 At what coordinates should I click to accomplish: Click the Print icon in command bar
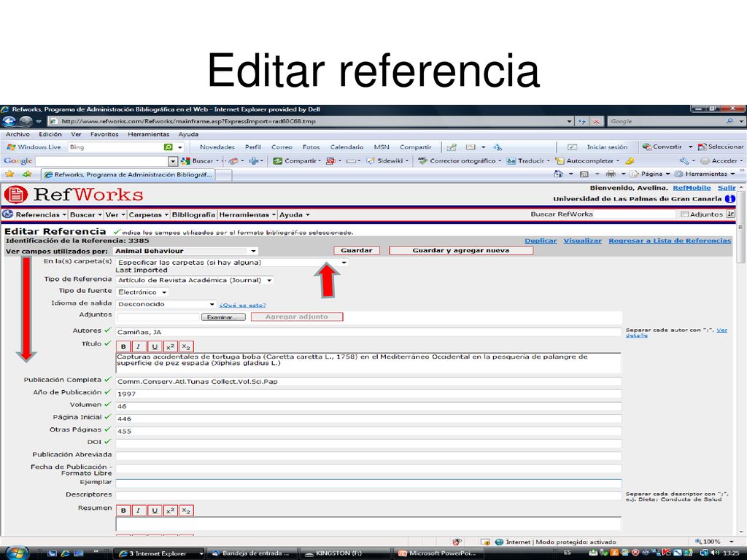pos(611,174)
